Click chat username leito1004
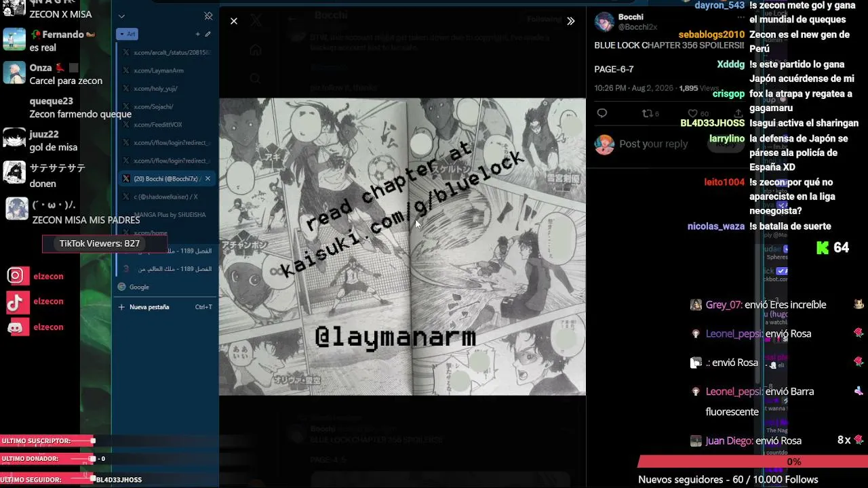 click(x=724, y=182)
